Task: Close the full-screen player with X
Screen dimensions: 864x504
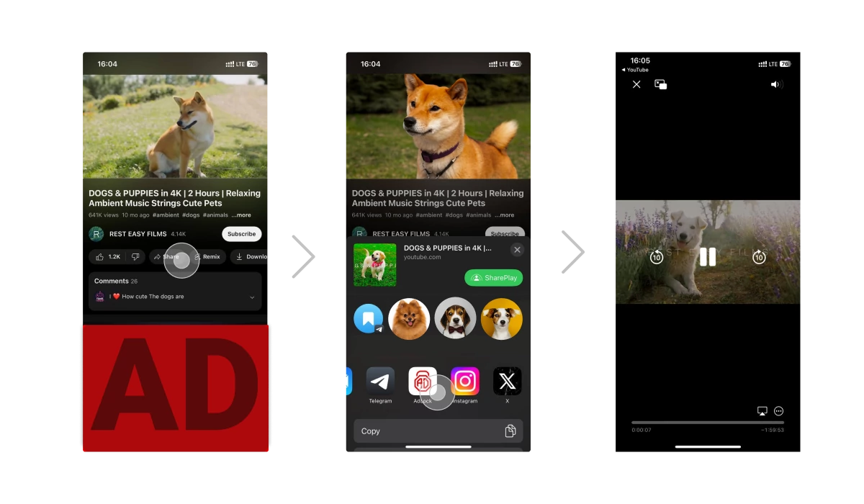Action: point(636,84)
